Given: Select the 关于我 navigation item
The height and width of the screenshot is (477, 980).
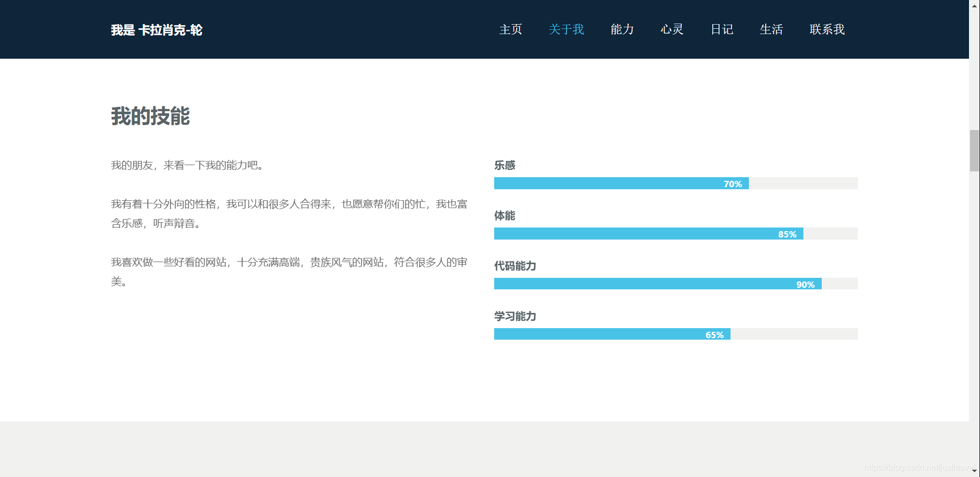Looking at the screenshot, I should [x=566, y=29].
